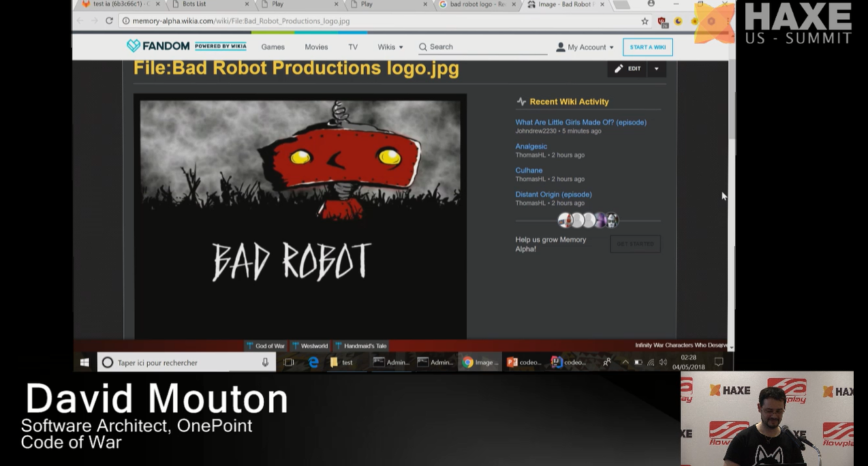
Task: Click 'File:Bad Robot Productions logo.jpg' heading
Action: click(x=296, y=68)
